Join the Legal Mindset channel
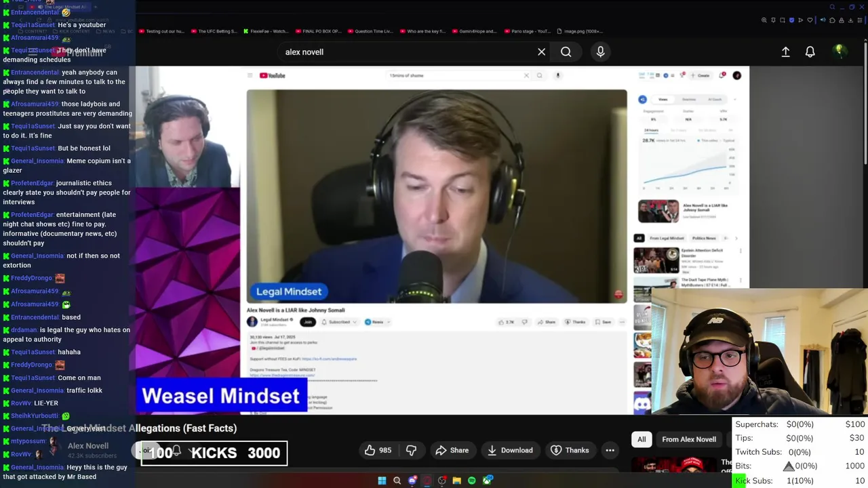The width and height of the screenshot is (868, 488). [308, 322]
